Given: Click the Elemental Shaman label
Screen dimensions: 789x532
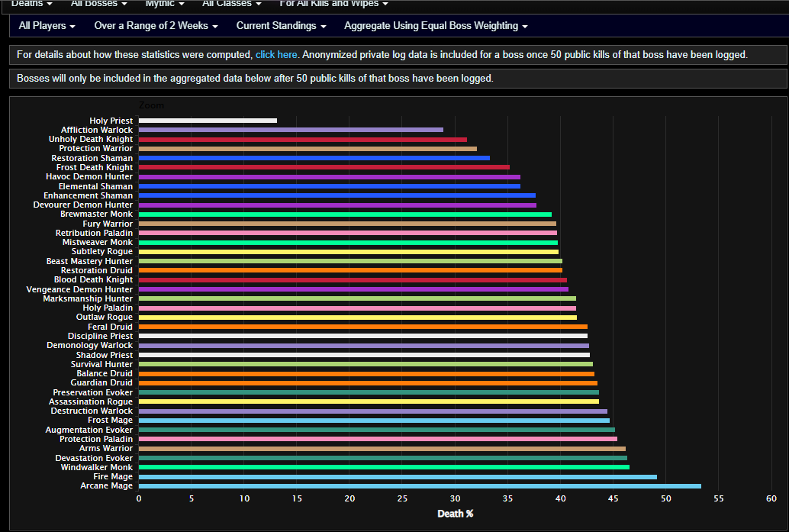Looking at the screenshot, I should (x=95, y=186).
